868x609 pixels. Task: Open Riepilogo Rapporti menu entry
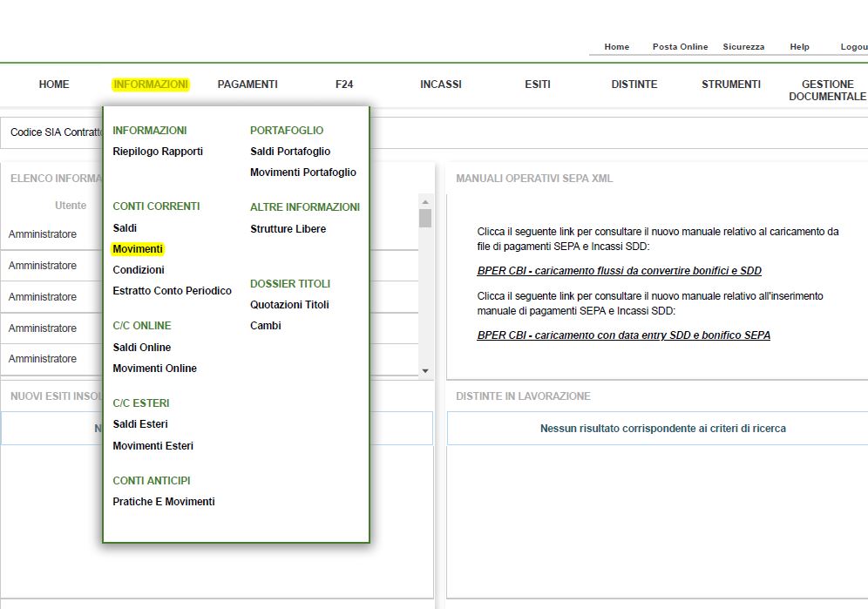[158, 152]
